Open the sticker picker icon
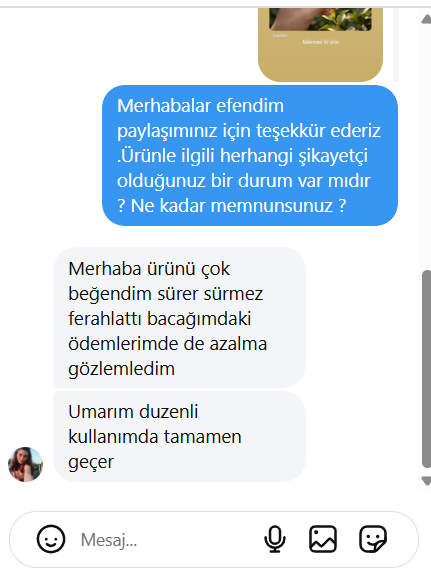431x575 pixels. [x=373, y=539]
